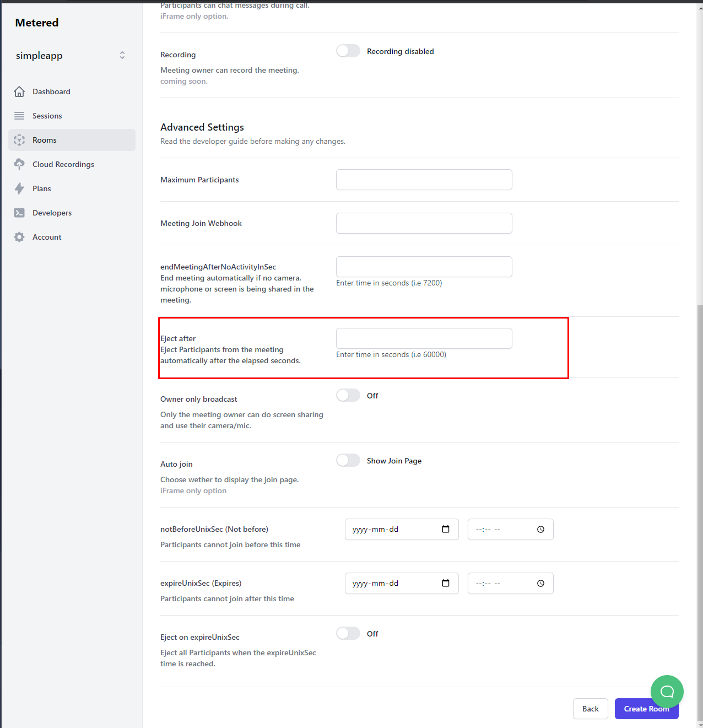Image resolution: width=703 pixels, height=728 pixels.
Task: Click the endMeetingAfterNoActivityInSec input box
Action: pyautogui.click(x=424, y=267)
